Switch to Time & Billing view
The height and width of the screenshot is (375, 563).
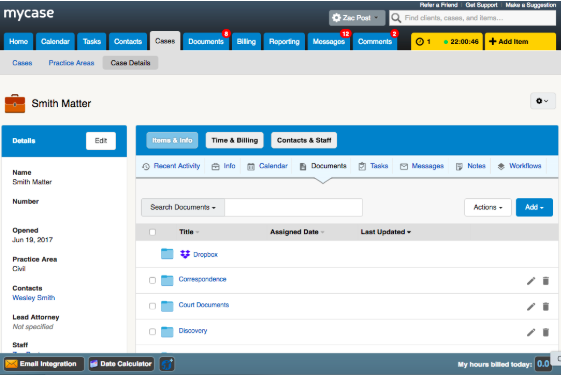[x=234, y=140]
